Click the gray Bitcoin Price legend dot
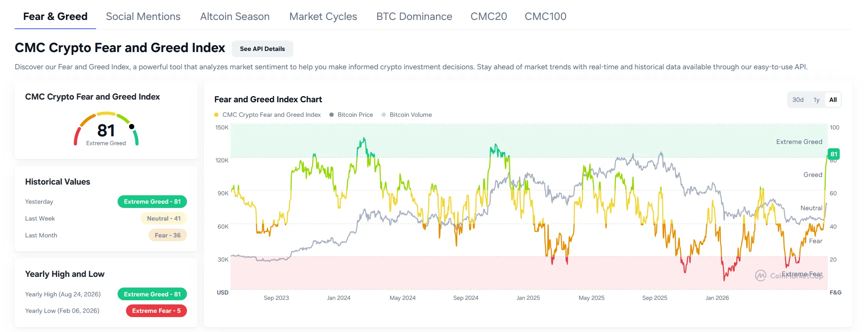Viewport: 868px width, 332px height. click(x=332, y=115)
